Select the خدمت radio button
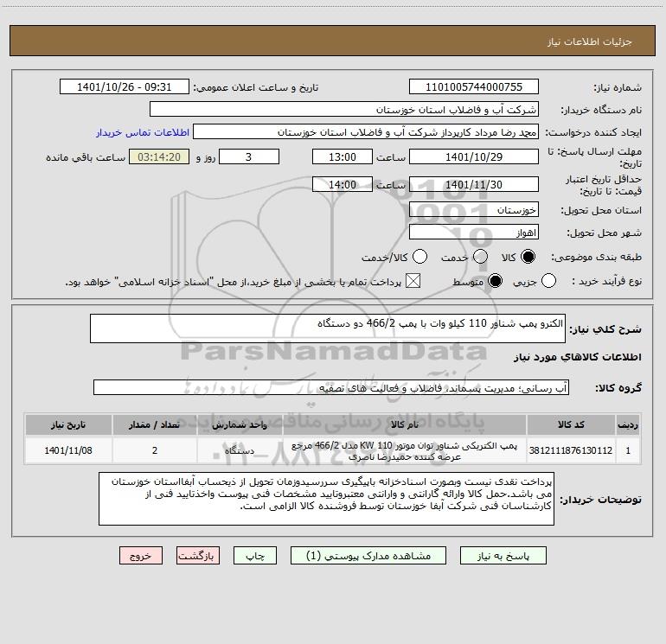The width and height of the screenshot is (666, 644). click(x=480, y=257)
